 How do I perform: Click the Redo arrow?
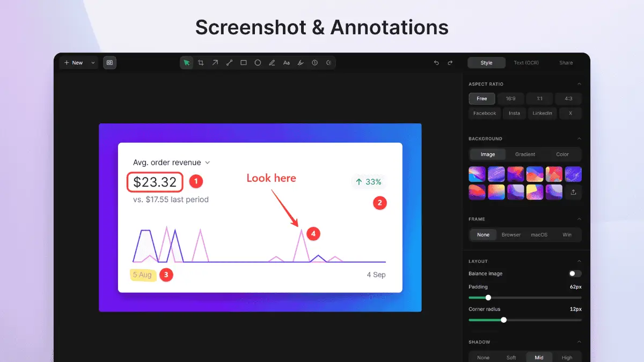pyautogui.click(x=450, y=63)
